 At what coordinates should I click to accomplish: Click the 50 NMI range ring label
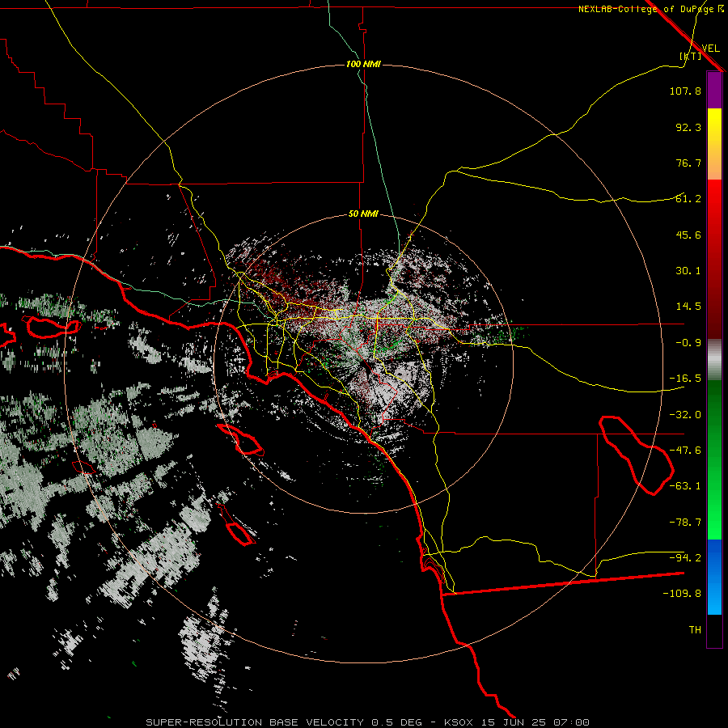coord(363,214)
